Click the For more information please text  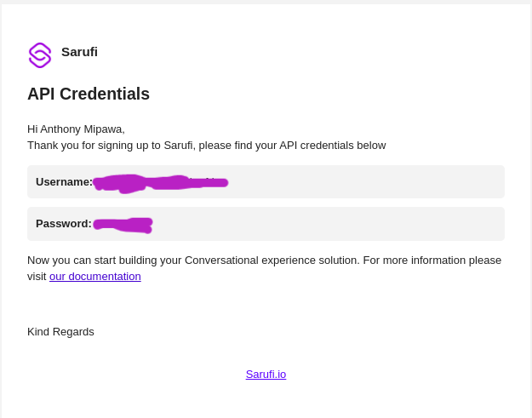click(x=432, y=261)
